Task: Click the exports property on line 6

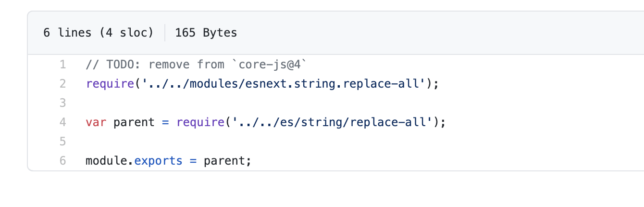Action: pyautogui.click(x=159, y=161)
